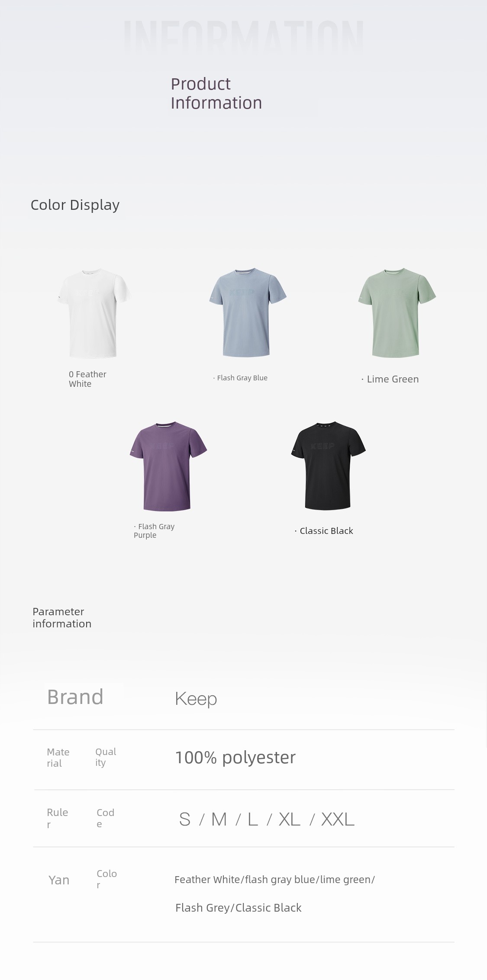Click the XL size option

point(290,819)
